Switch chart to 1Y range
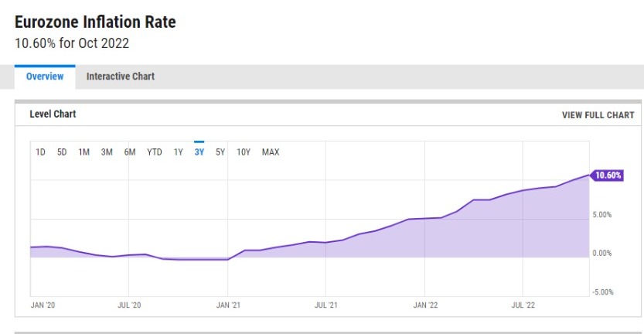Screen dimensions: 644x334 pos(178,152)
